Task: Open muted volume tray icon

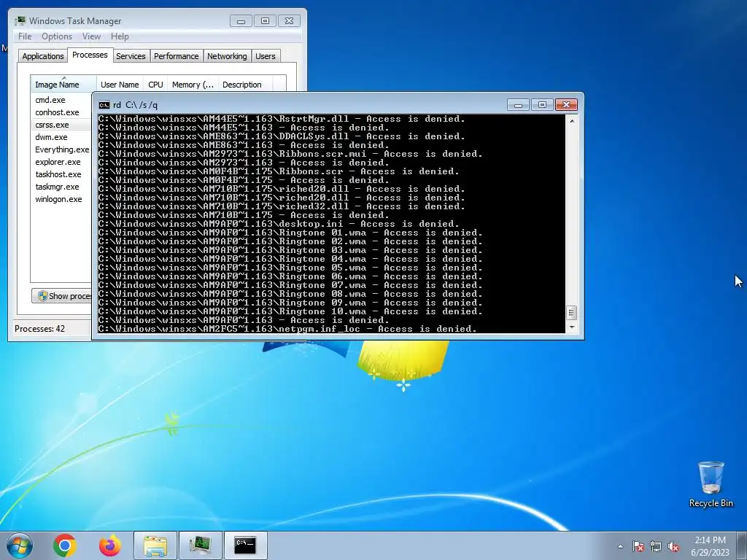Action: tap(673, 546)
